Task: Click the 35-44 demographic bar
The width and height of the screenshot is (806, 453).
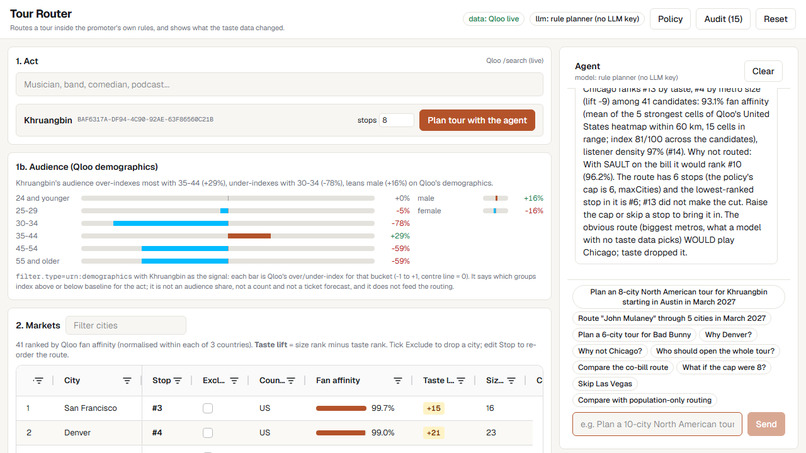Action: (x=249, y=236)
